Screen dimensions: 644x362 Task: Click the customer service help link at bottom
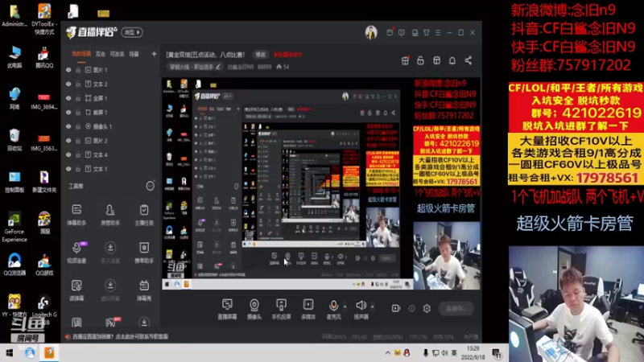(x=120, y=336)
